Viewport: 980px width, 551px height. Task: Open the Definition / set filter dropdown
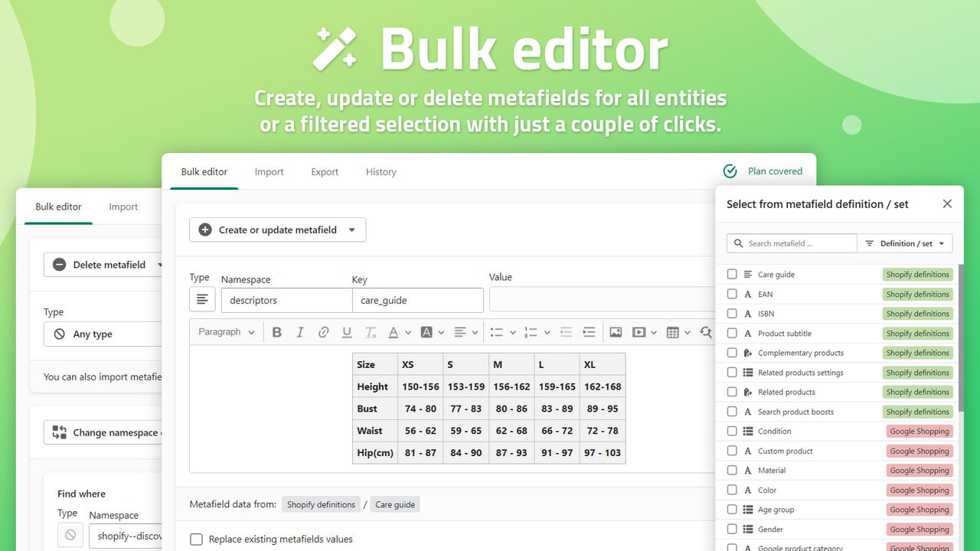coord(905,243)
